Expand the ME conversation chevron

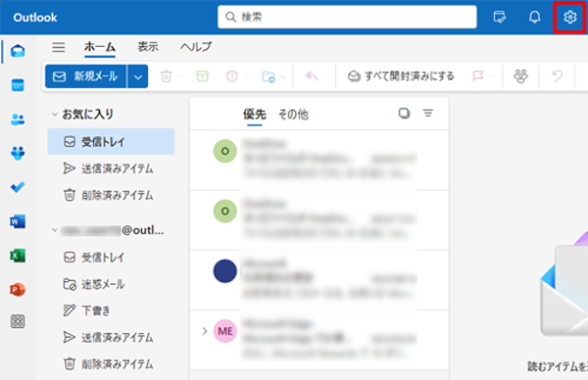[205, 331]
